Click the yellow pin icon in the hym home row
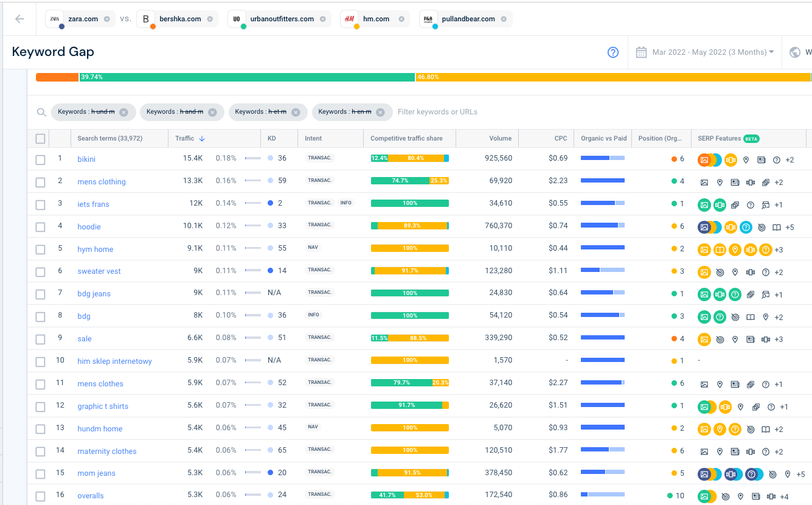This screenshot has height=505, width=812. click(735, 250)
